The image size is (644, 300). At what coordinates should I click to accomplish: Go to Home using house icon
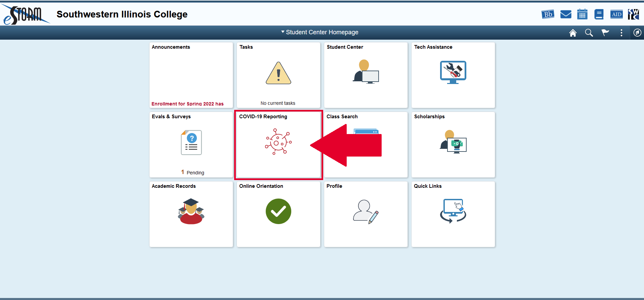click(x=573, y=33)
